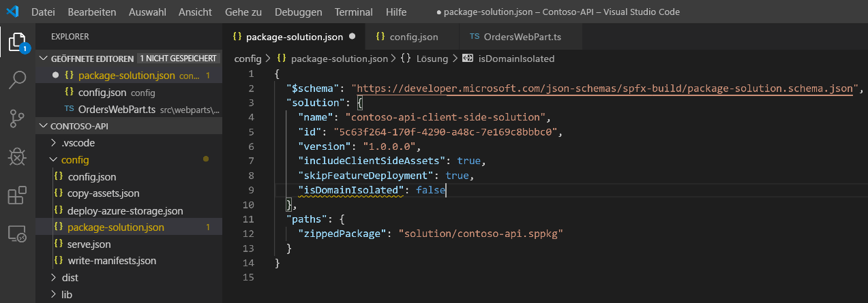Switch to the config.json editor tab

412,37
